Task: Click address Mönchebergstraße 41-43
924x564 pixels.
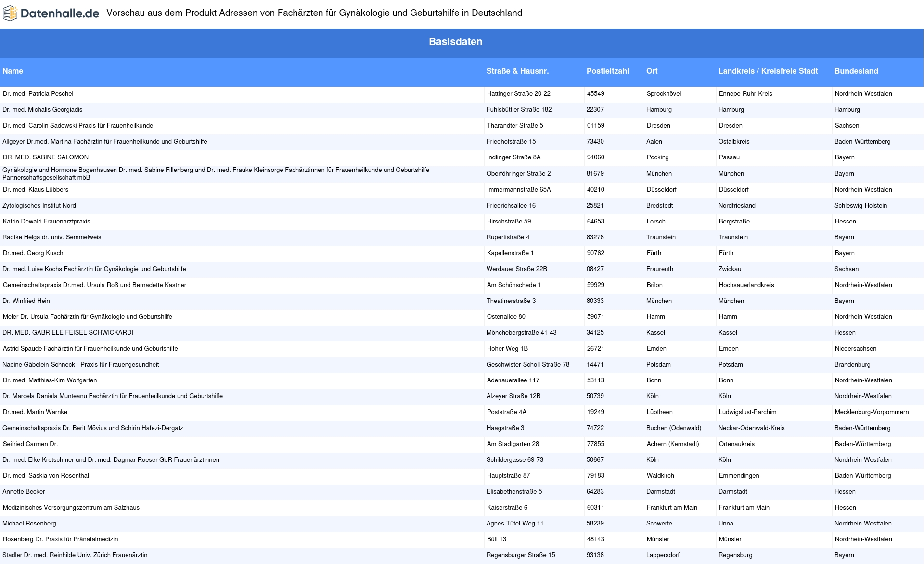Action: 522,333
